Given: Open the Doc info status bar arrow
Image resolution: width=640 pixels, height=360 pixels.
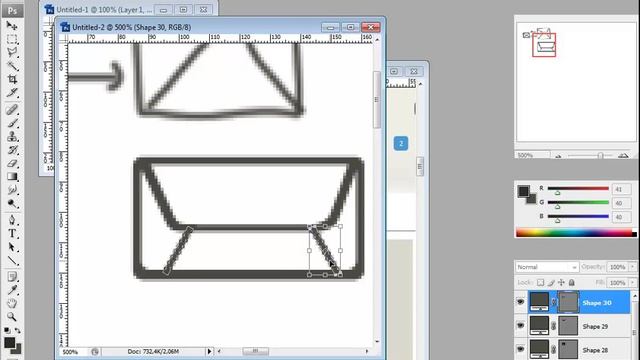Looking at the screenshot, I should [209, 351].
